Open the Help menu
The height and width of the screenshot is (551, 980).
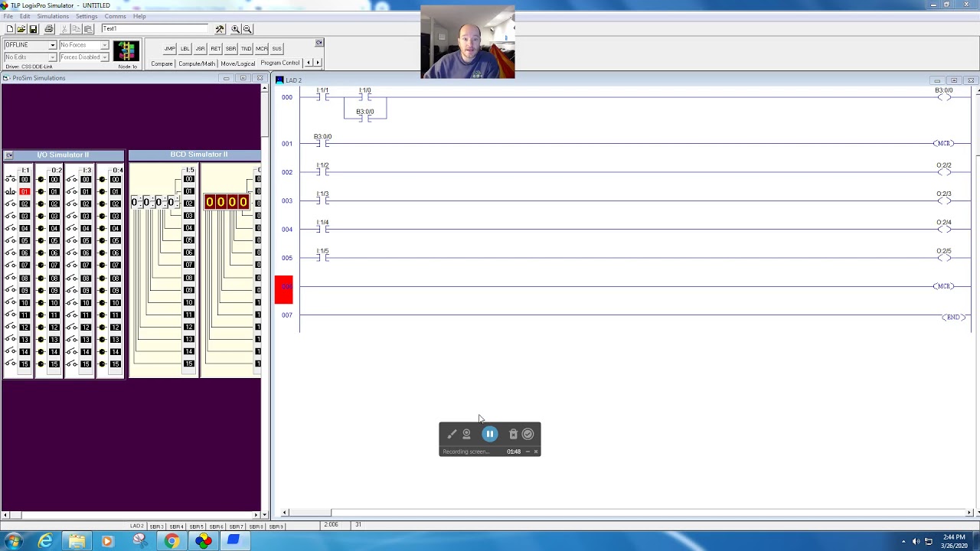(139, 16)
